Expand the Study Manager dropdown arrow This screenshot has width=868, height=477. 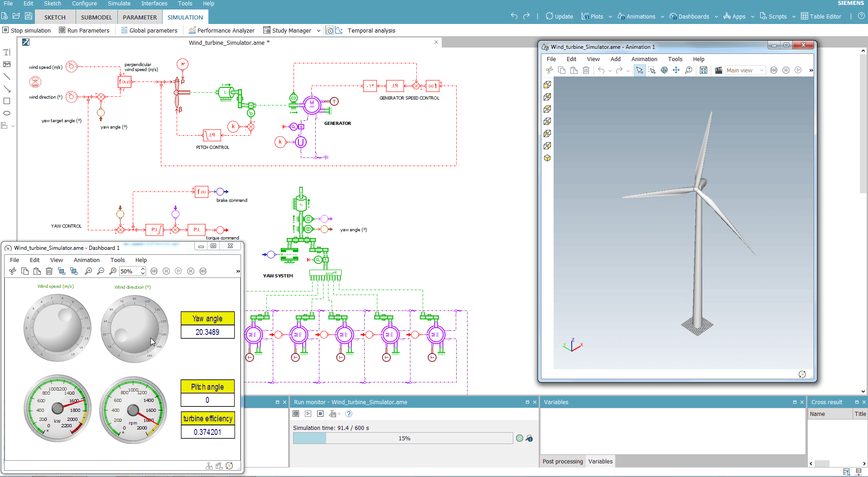[x=318, y=31]
